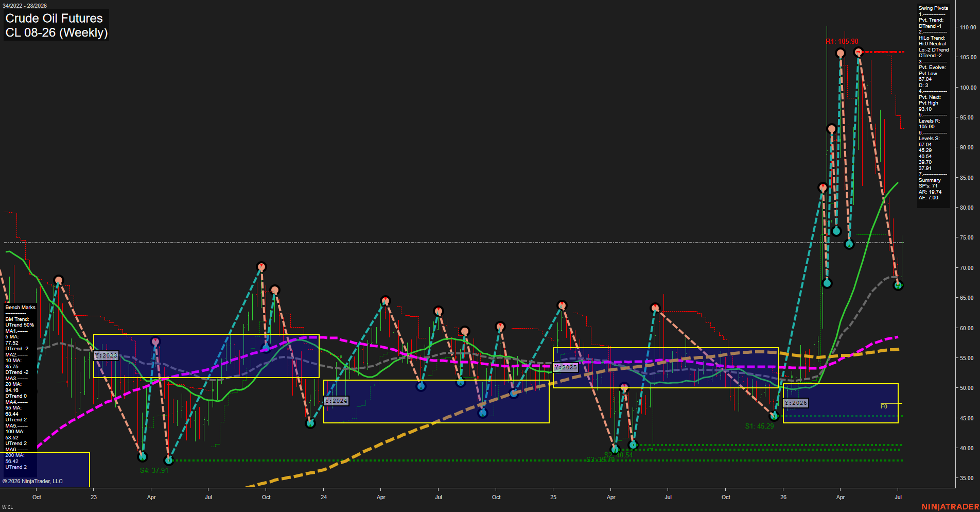Select the Y:2026 yearly range label
Screen dimensions: 980x512
(x=796, y=403)
